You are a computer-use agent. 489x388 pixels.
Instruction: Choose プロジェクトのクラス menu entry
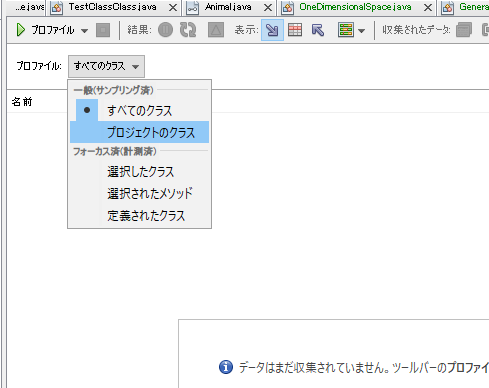[x=139, y=132]
